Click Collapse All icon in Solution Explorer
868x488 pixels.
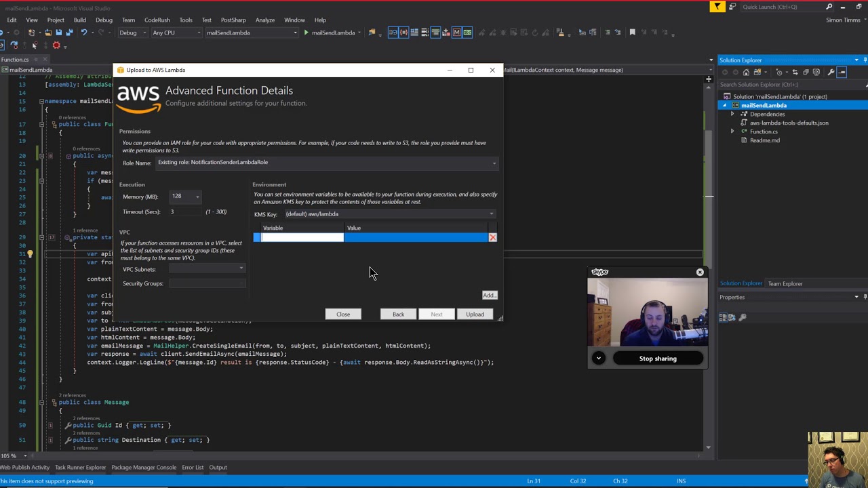click(806, 72)
